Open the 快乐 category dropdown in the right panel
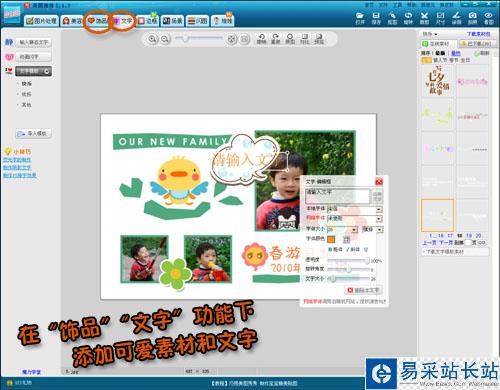 coord(430,34)
